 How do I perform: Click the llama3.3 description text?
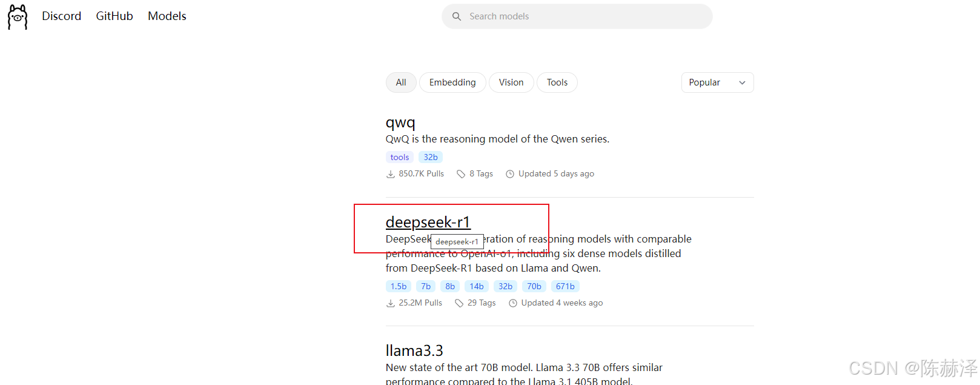[524, 374]
